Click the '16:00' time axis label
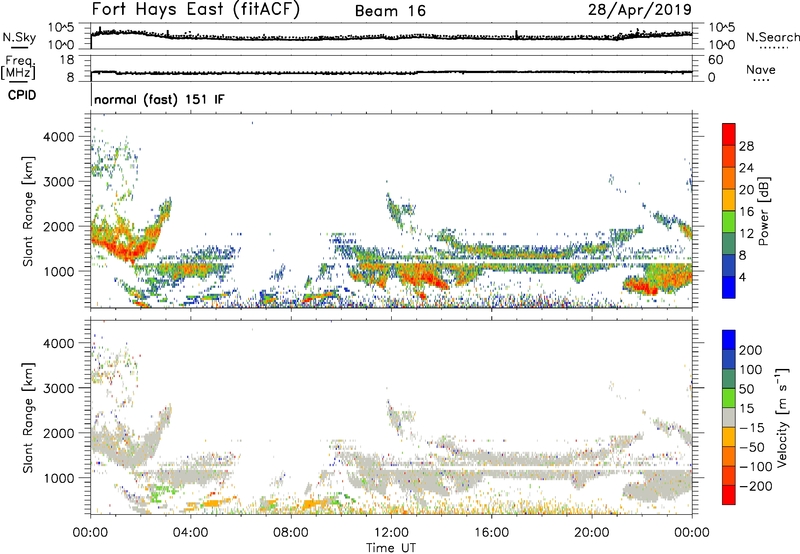 tap(491, 533)
